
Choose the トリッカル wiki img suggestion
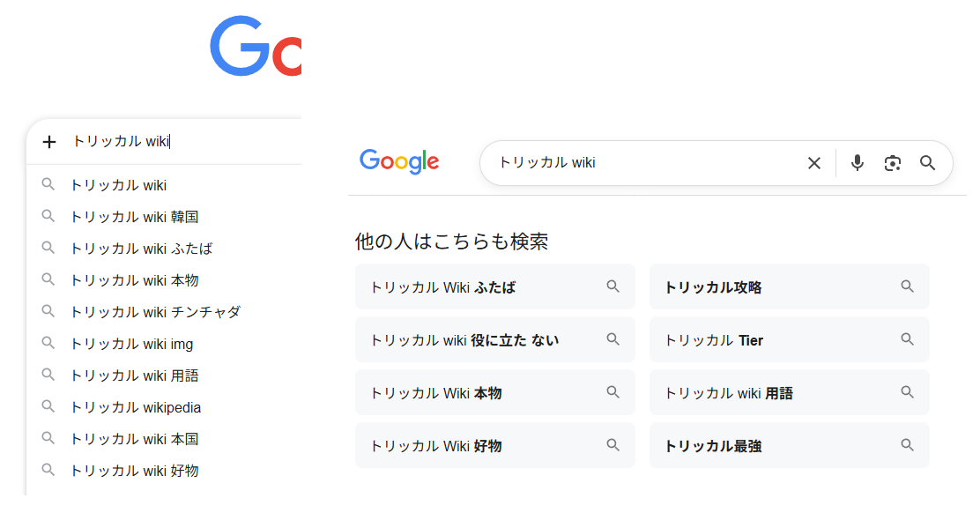click(130, 344)
